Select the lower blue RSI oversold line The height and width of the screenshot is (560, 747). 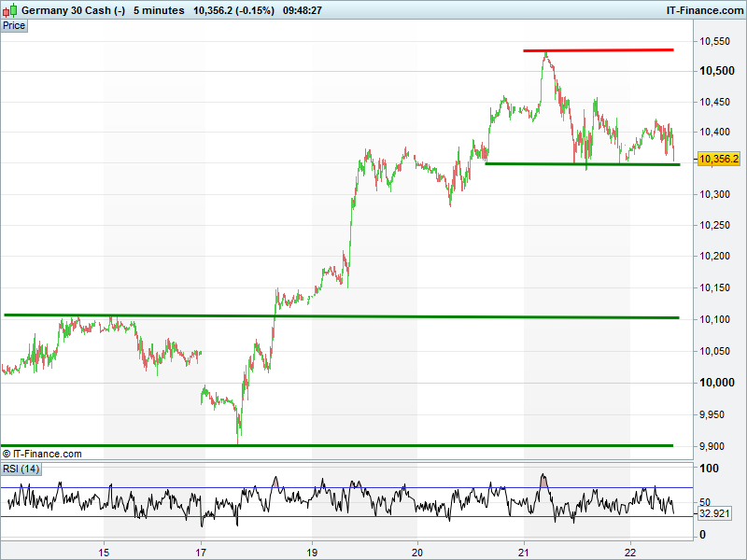346,517
